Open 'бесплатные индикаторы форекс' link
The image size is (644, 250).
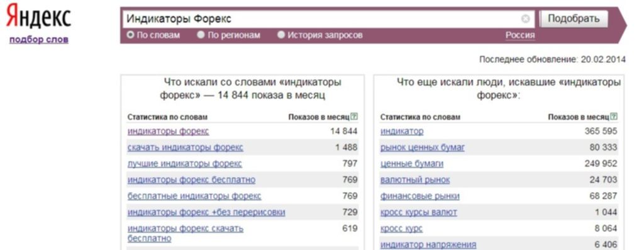(194, 196)
